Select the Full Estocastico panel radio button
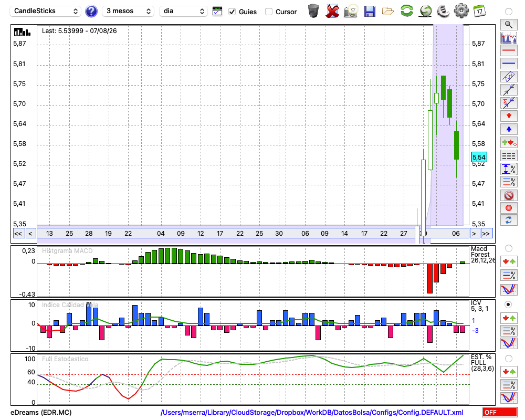Screen dimensions: 525x420 pyautogui.click(x=509, y=359)
